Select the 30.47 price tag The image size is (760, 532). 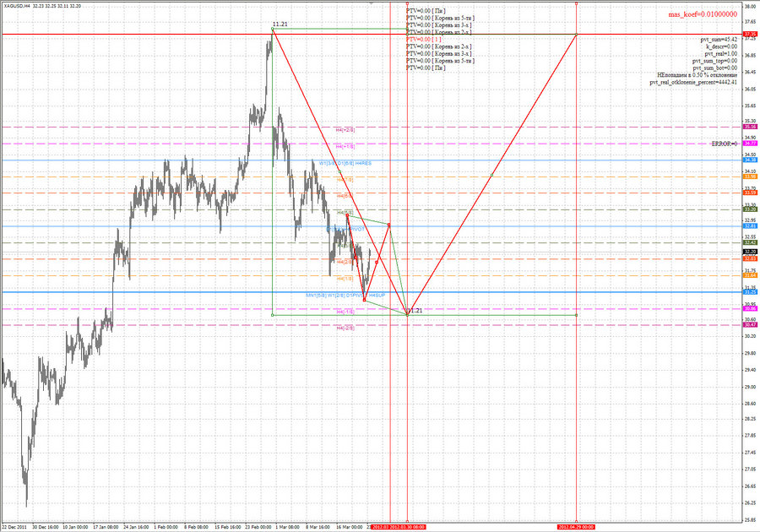(x=751, y=324)
